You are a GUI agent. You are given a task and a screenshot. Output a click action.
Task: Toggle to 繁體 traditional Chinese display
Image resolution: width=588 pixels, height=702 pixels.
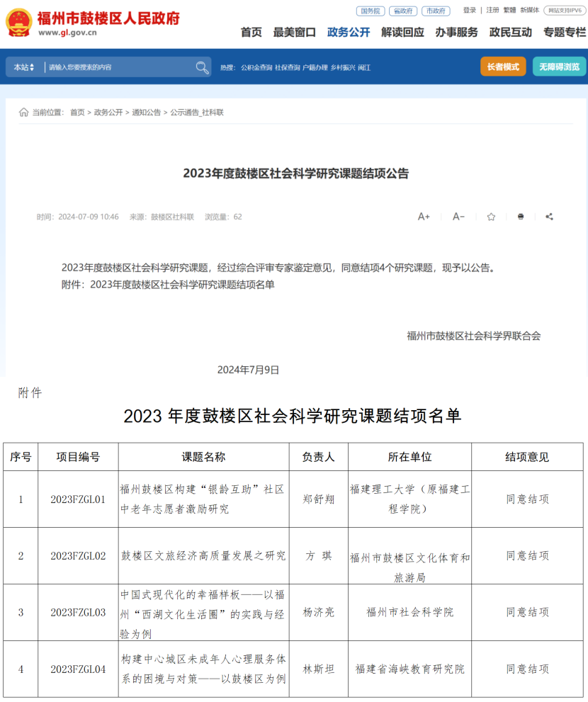pos(518,11)
